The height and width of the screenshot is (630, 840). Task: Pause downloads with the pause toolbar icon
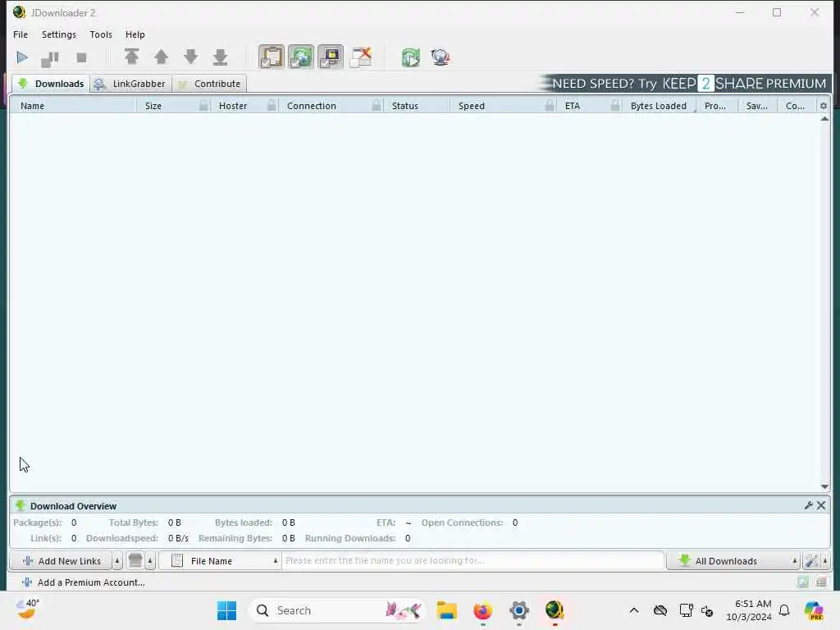coord(50,58)
